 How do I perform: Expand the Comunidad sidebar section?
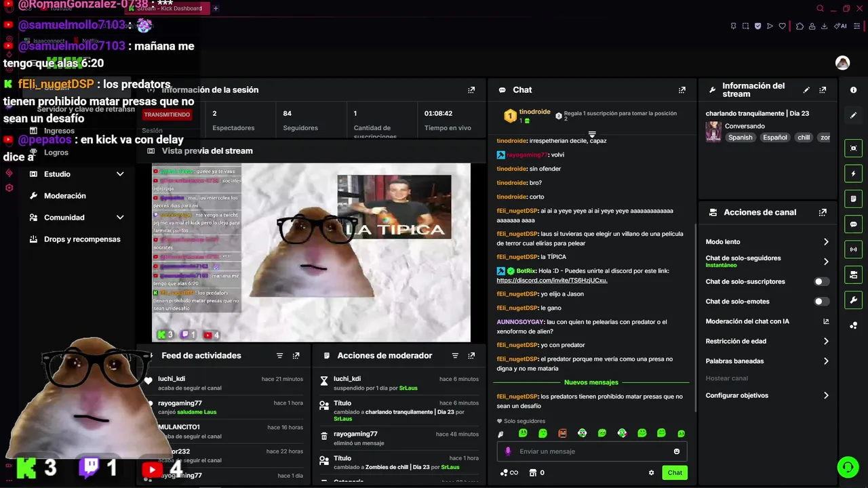point(77,218)
